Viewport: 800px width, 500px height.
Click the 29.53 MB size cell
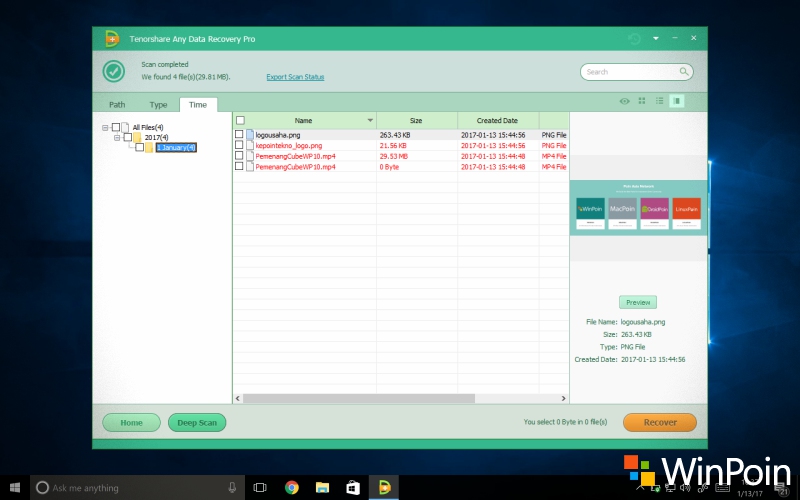[393, 156]
